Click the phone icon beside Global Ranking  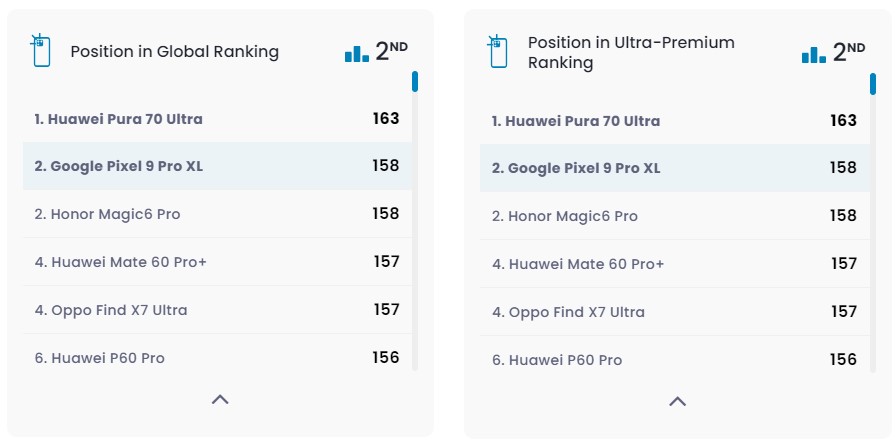click(40, 51)
